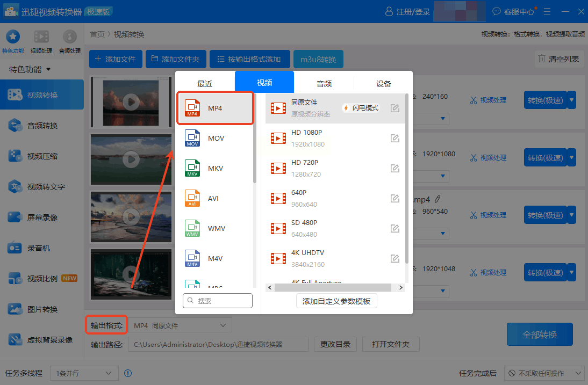Switch to the 视频 tab
Image resolution: width=588 pixels, height=385 pixels.
coord(264,82)
